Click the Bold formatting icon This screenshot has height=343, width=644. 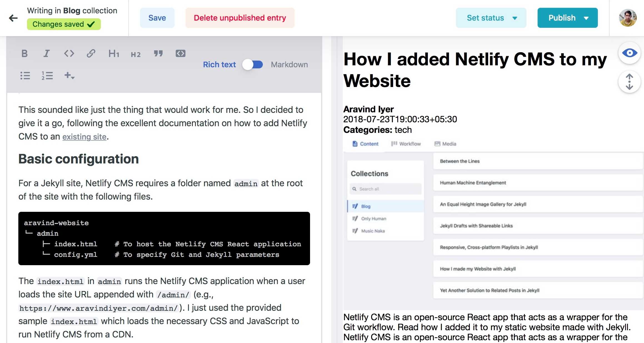pyautogui.click(x=24, y=53)
